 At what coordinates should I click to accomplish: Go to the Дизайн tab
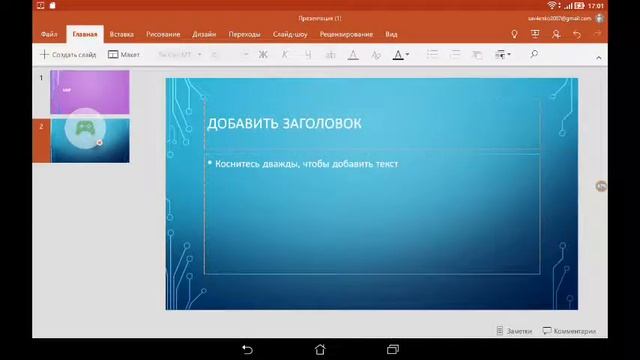(x=204, y=34)
